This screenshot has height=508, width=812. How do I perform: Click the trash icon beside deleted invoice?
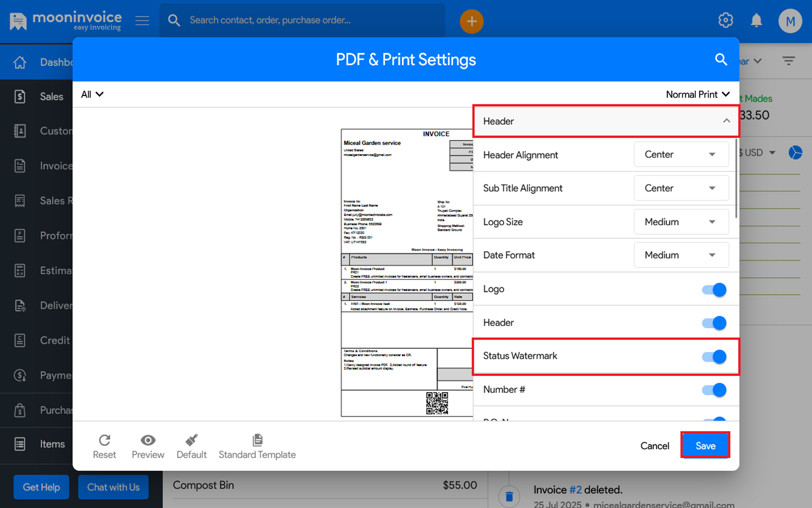tap(509, 496)
